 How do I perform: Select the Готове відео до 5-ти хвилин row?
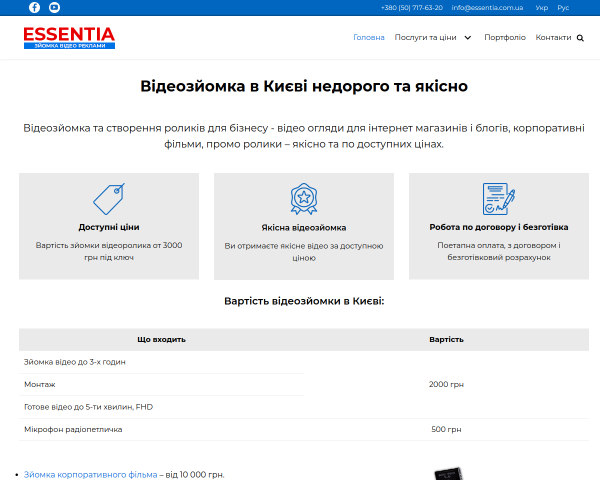(161, 407)
